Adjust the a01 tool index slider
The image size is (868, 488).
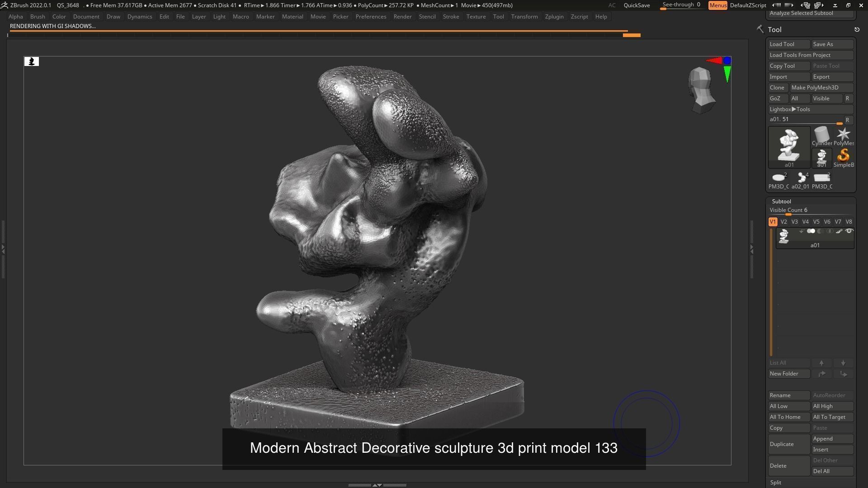tap(806, 120)
